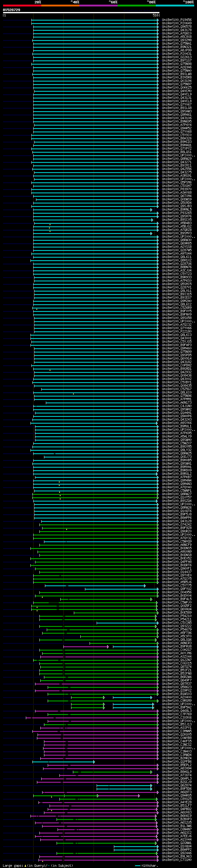Open hit UniRef100_P20649
The image size is (197, 868).
tap(176, 23)
